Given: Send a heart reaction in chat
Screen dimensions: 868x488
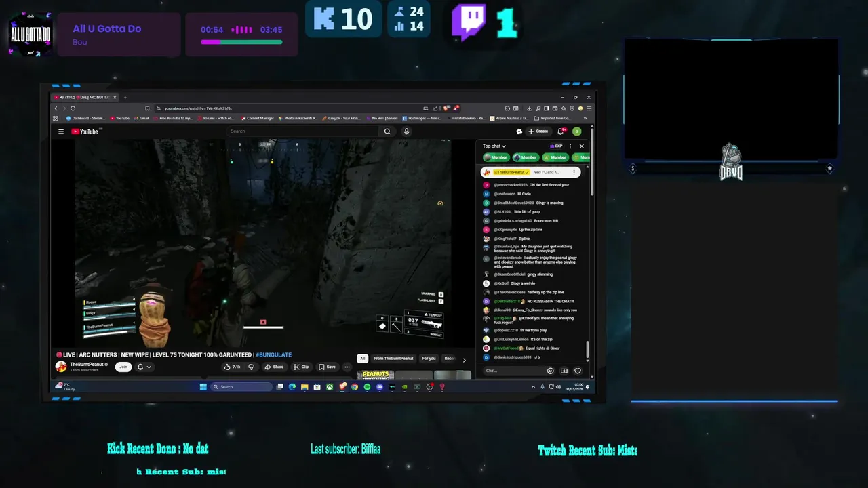Looking at the screenshot, I should pyautogui.click(x=578, y=371).
